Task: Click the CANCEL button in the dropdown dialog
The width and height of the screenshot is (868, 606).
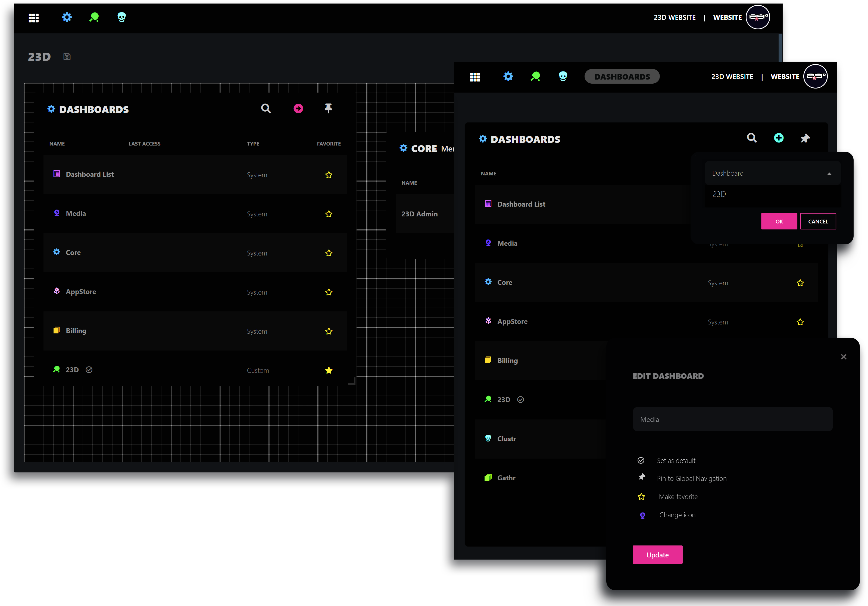Action: point(818,221)
